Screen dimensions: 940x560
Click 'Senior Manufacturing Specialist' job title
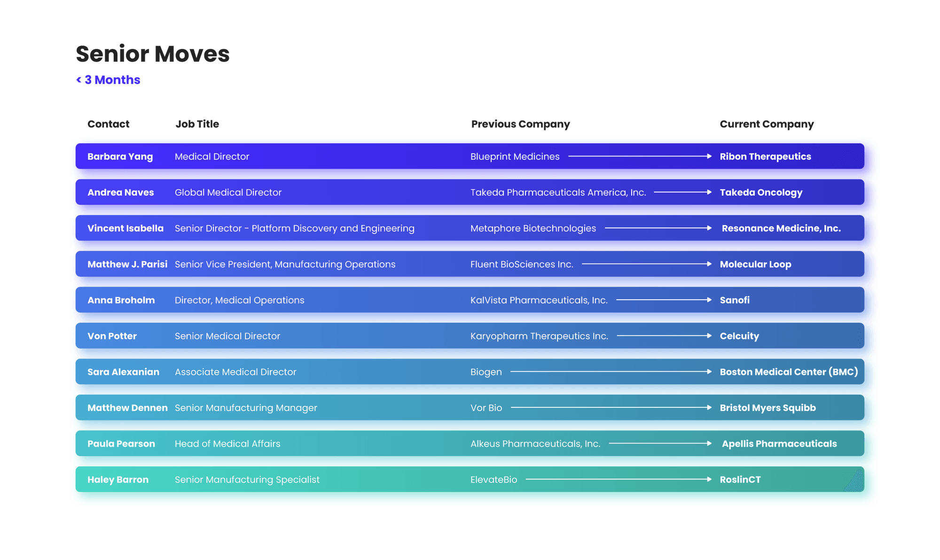(247, 480)
